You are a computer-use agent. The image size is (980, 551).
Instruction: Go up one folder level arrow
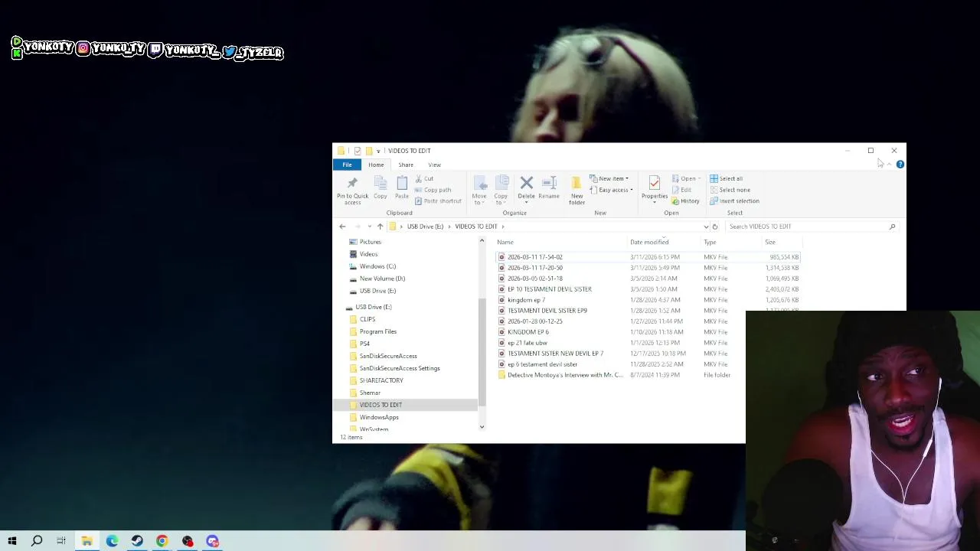[x=380, y=227]
